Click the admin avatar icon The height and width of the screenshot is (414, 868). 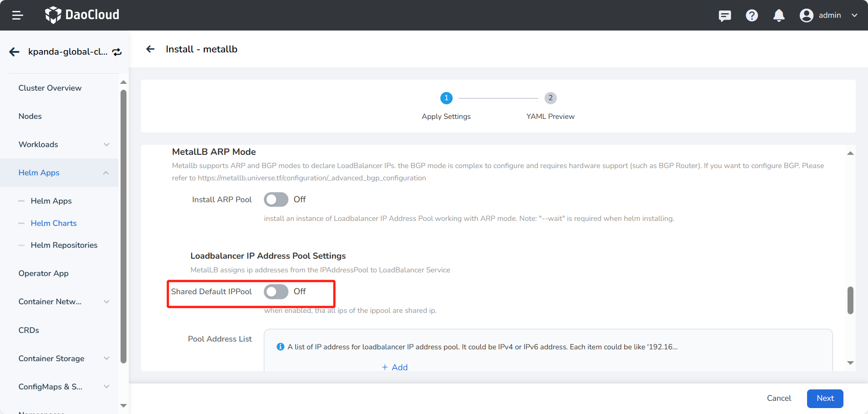[806, 15]
